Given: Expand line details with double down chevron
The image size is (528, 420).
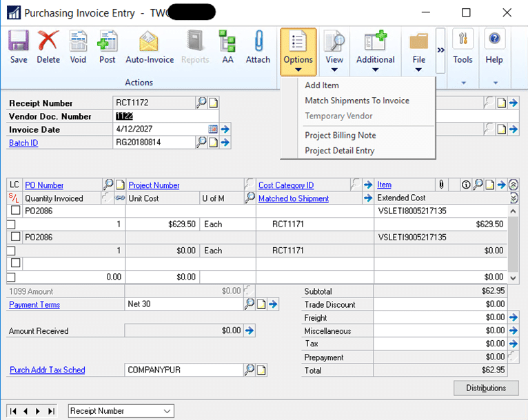Looking at the screenshot, I should point(514,198).
